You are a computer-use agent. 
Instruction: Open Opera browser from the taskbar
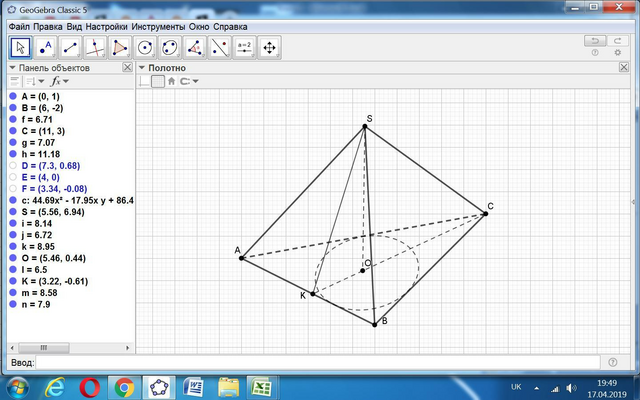coord(90,388)
